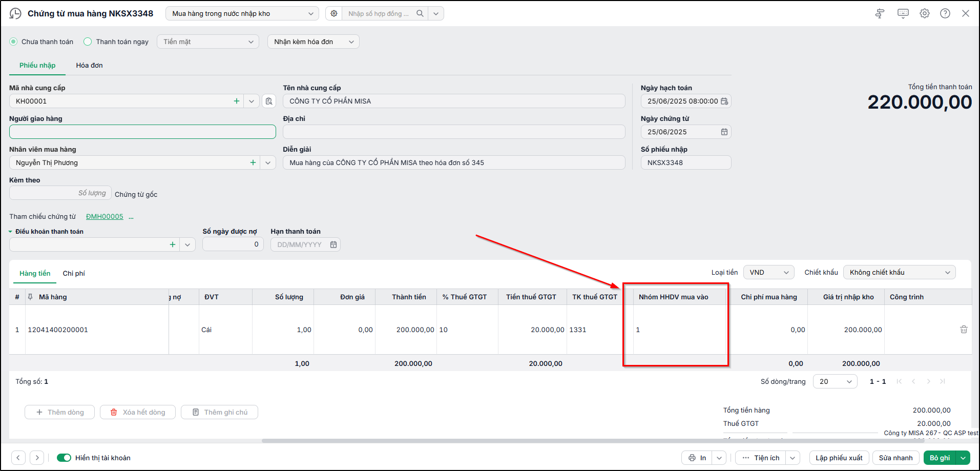980x471 pixels.
Task: Switch to the Phiếu nhập tab
Action: [37, 65]
